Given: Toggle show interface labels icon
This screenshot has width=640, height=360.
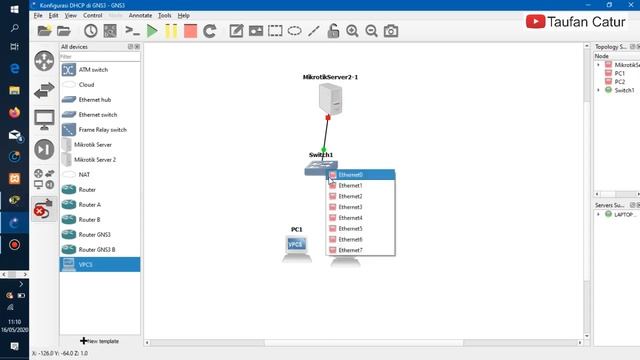Looking at the screenshot, I should (x=110, y=31).
